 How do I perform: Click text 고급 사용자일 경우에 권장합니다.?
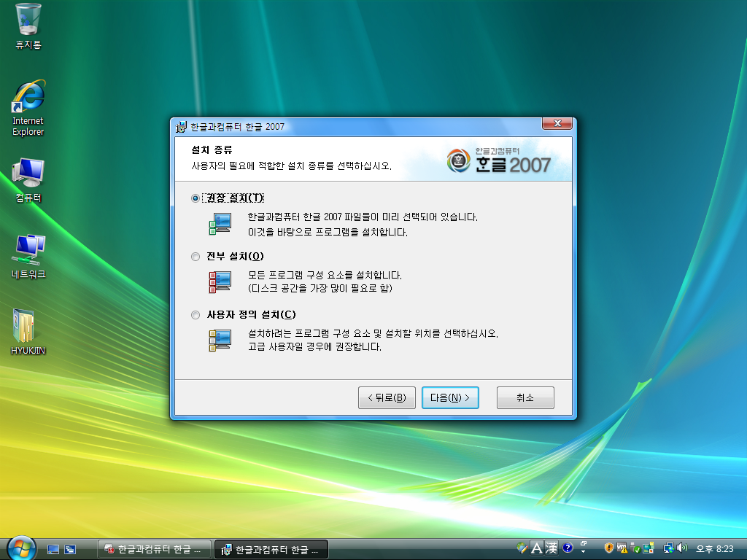click(x=314, y=346)
